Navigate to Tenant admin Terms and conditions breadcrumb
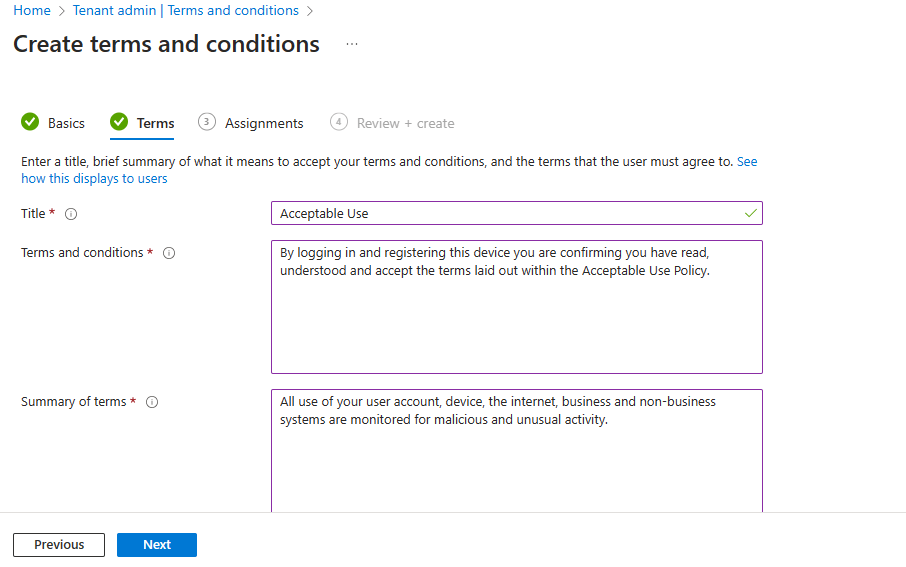Image resolution: width=906 pixels, height=567 pixels. pyautogui.click(x=186, y=11)
